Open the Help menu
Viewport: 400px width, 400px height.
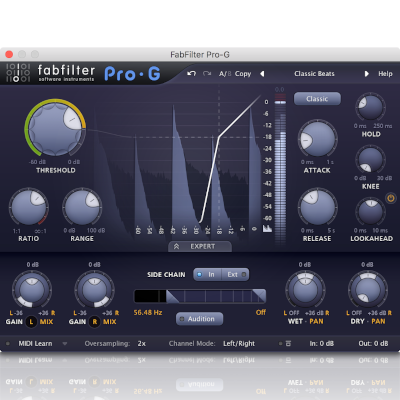(x=385, y=74)
